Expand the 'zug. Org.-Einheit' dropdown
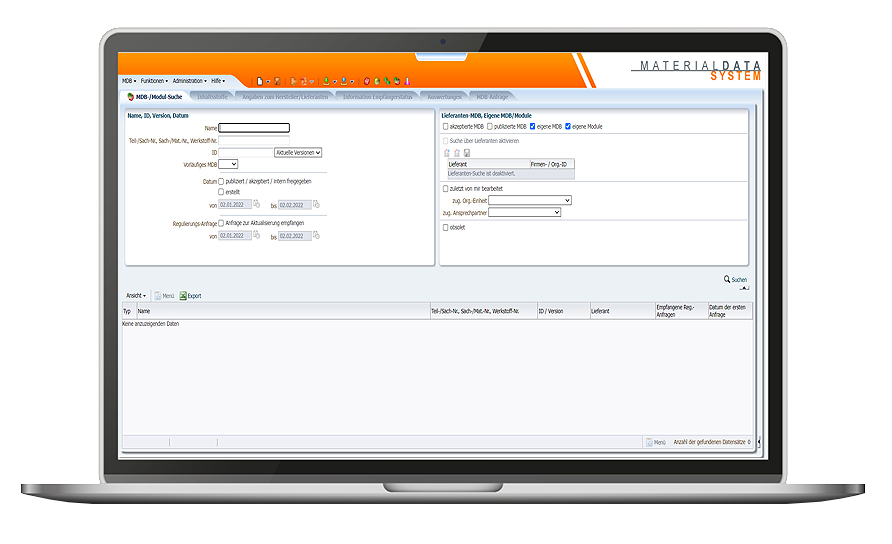 click(529, 200)
